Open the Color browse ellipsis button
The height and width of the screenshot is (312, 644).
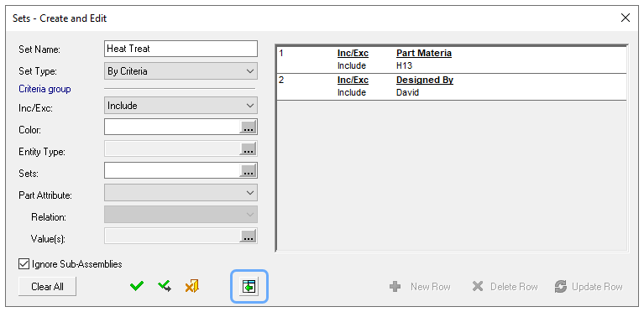[247, 127]
